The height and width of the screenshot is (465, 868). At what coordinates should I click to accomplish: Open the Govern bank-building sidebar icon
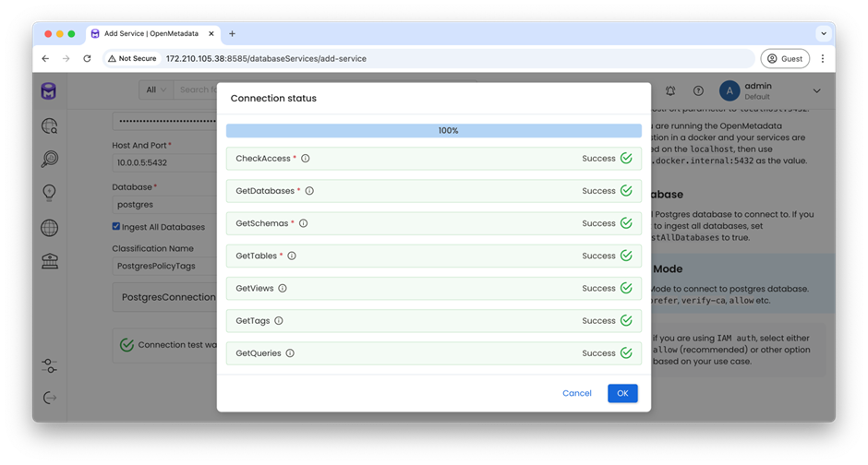coord(50,261)
